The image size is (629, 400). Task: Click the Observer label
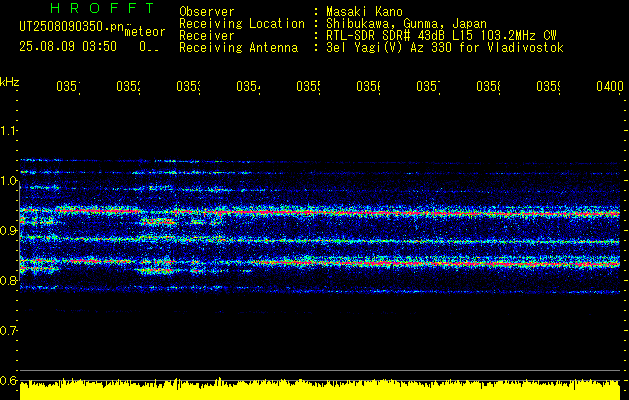click(x=207, y=11)
